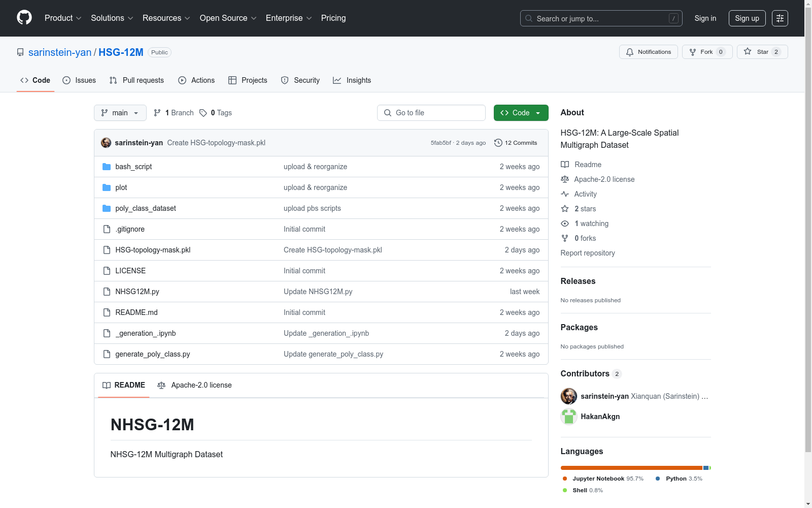
Task: Click sarinstein-yan avatar in commit header
Action: [x=106, y=143]
